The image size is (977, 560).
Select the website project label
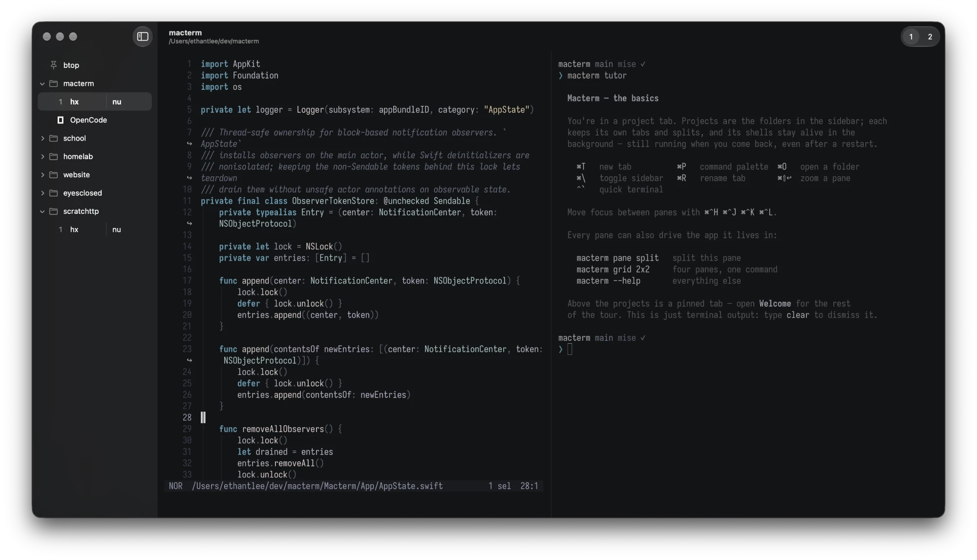coord(76,175)
